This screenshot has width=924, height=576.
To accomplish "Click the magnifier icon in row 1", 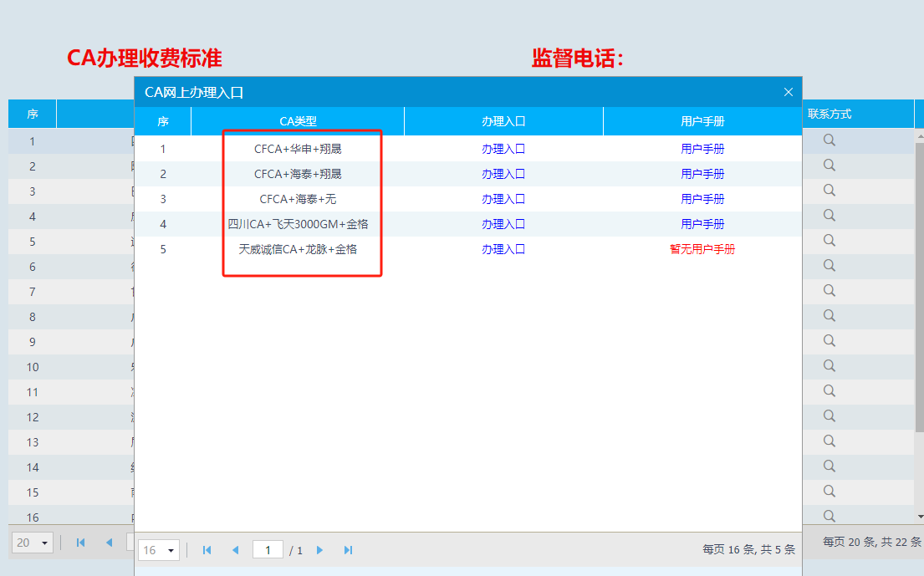I will point(830,140).
